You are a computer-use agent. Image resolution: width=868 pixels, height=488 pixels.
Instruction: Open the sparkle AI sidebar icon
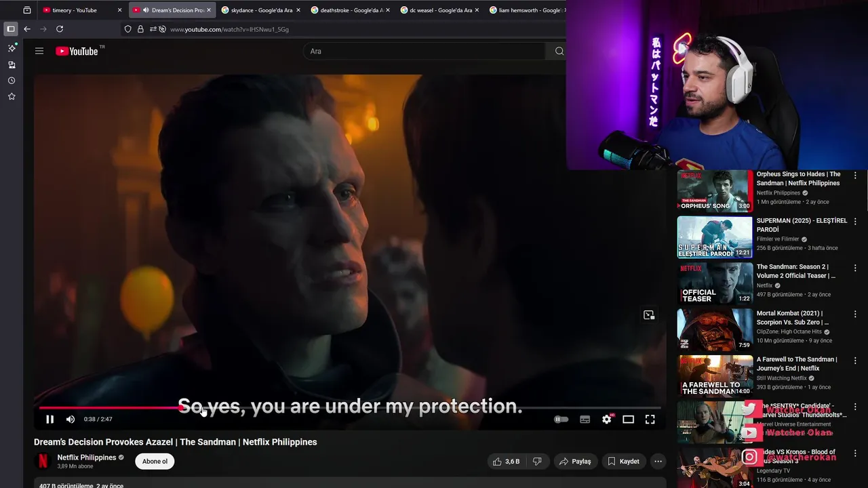(12, 48)
